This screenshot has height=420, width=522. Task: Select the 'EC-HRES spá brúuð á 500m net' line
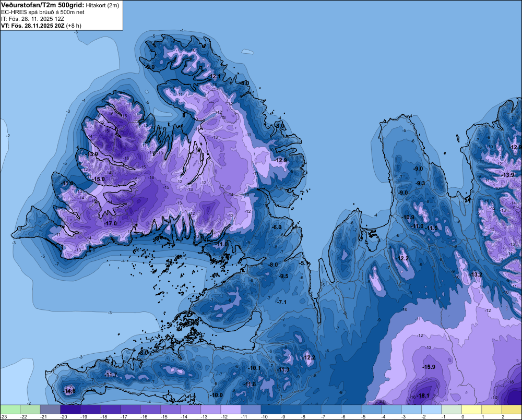tap(43, 12)
